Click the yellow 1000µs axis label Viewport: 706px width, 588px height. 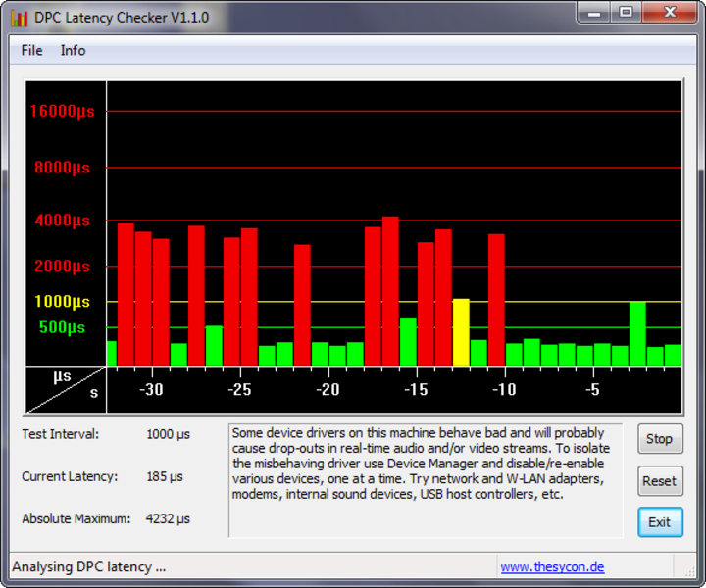pos(62,302)
